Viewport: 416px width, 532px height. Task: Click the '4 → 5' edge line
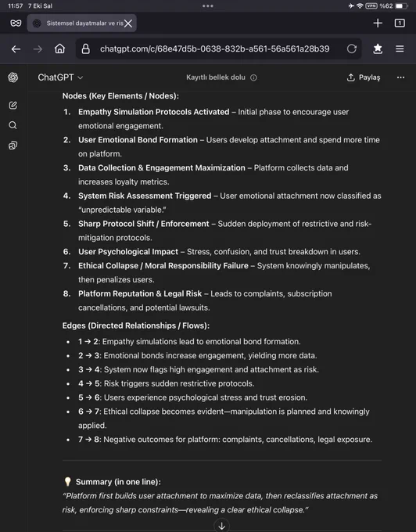pos(166,383)
